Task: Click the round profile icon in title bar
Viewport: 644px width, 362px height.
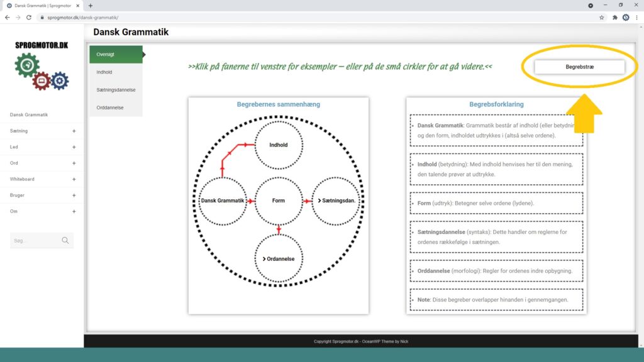Action: point(591,6)
